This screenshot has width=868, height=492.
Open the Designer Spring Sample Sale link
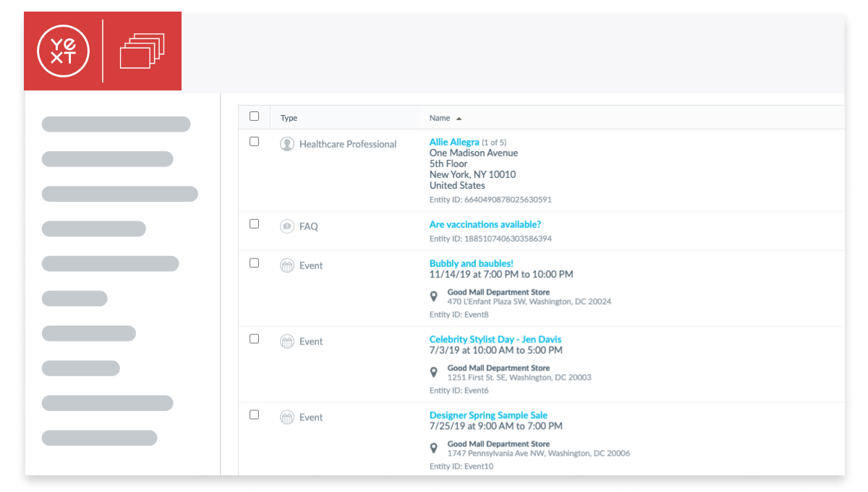(x=488, y=415)
